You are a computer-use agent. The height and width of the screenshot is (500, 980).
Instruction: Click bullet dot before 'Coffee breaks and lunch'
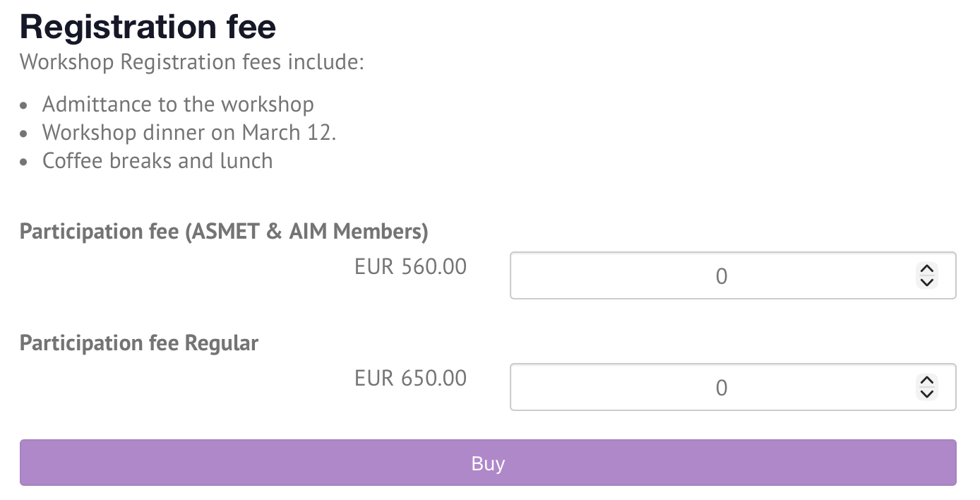point(25,162)
